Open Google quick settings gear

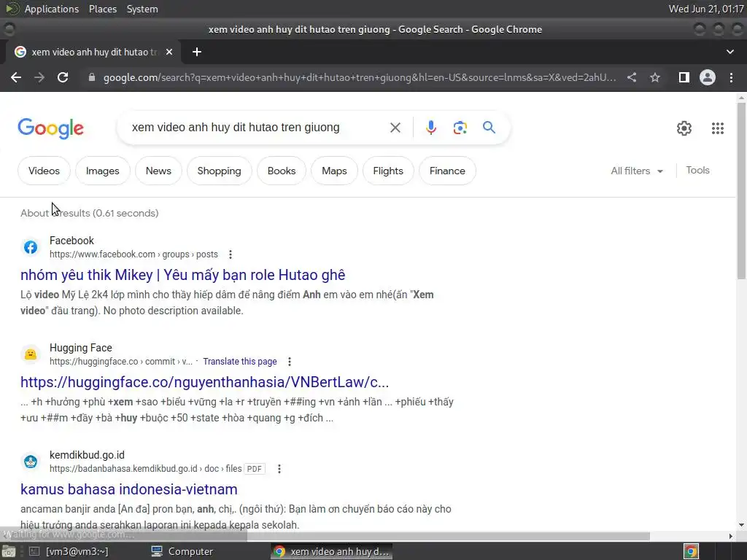(684, 128)
